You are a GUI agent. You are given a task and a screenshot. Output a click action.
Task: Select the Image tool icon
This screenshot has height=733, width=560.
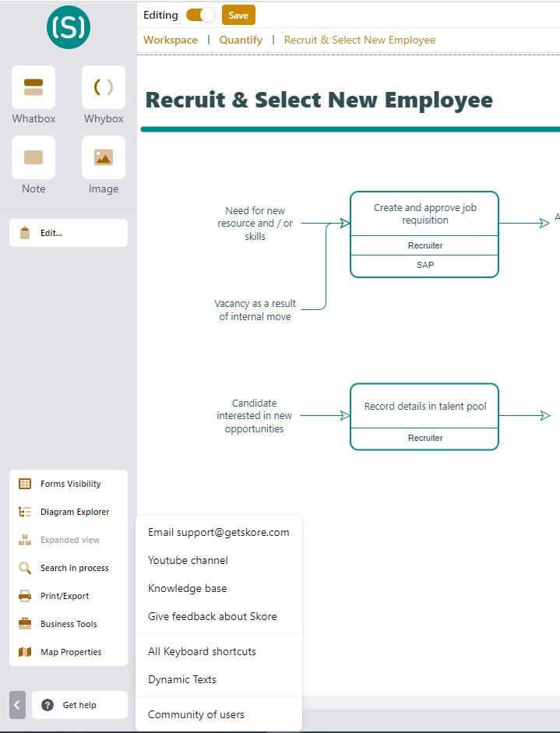point(104,157)
